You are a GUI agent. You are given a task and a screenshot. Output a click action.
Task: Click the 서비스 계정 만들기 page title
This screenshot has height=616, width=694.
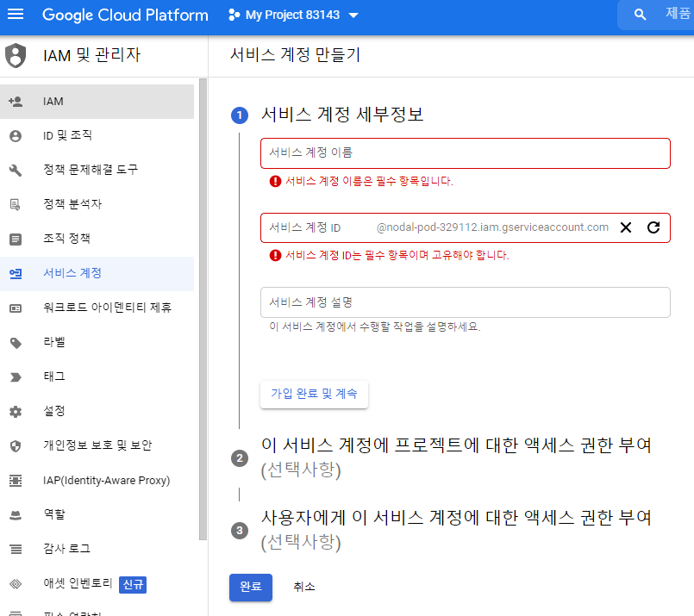pos(295,55)
